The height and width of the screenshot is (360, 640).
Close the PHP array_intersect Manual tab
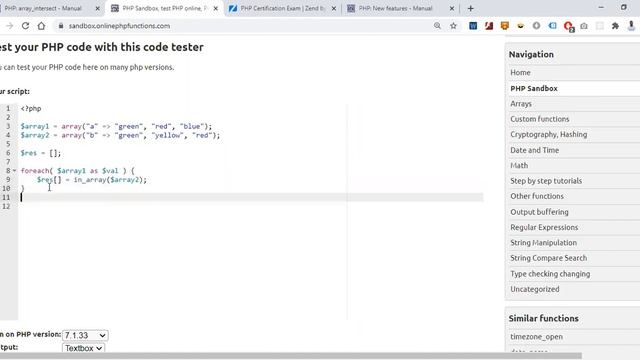pyautogui.click(x=98, y=8)
